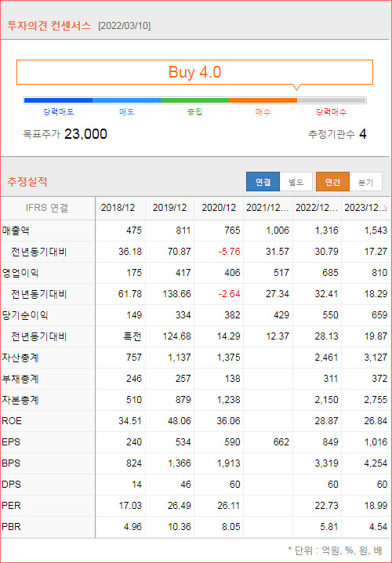Click the 2022/03/10 date label
This screenshot has height=563, width=392.
tap(124, 26)
